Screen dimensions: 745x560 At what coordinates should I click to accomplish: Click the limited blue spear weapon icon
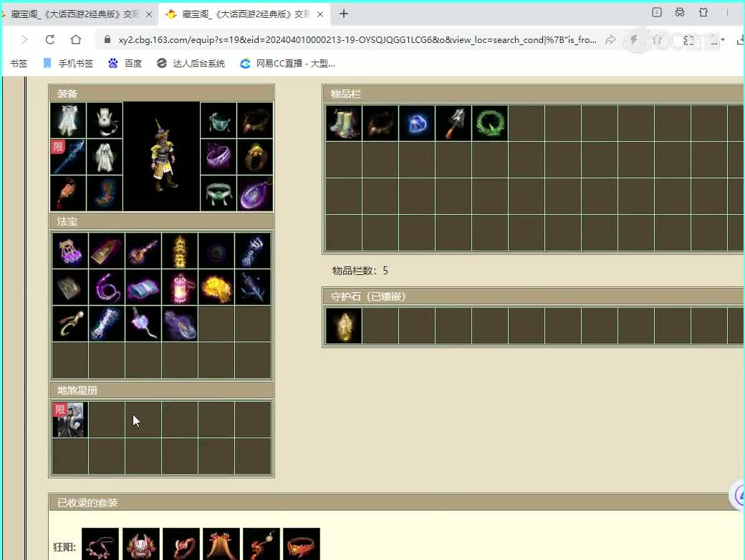click(68, 157)
